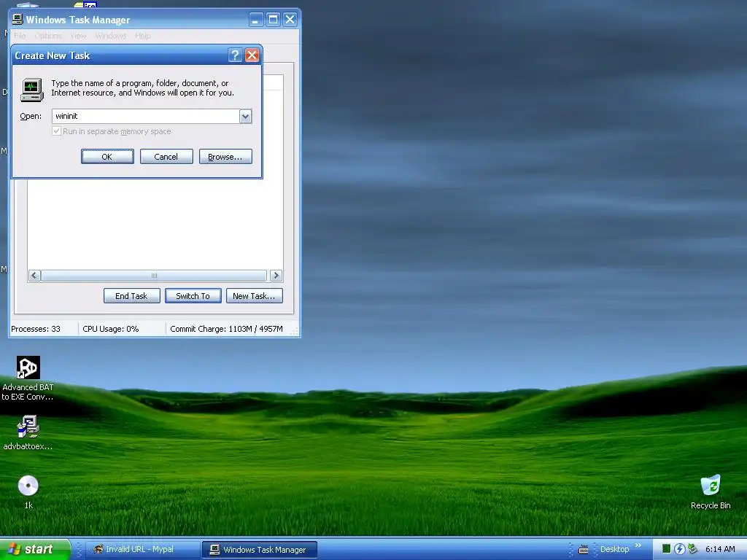747x560 pixels.
Task: Click Switch To in Task Manager
Action: (x=193, y=296)
